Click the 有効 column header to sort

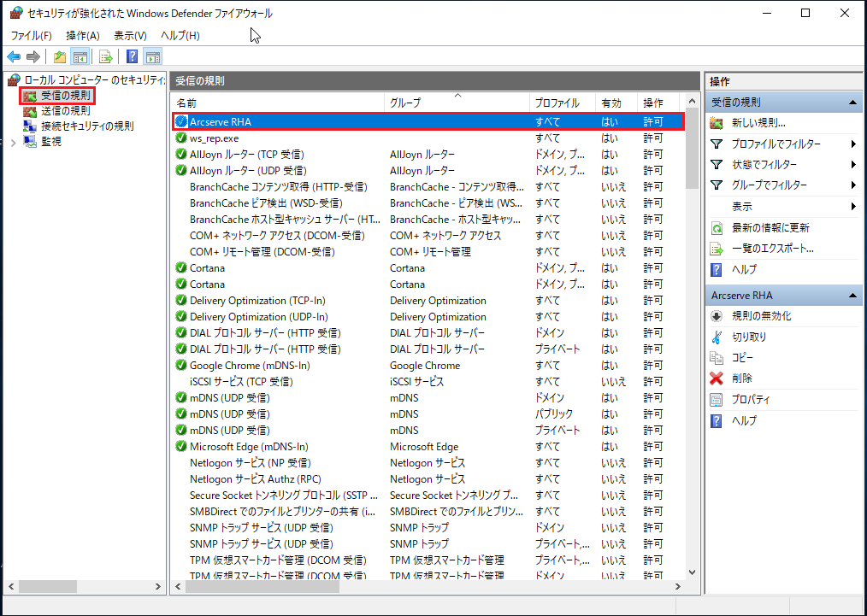tap(612, 103)
